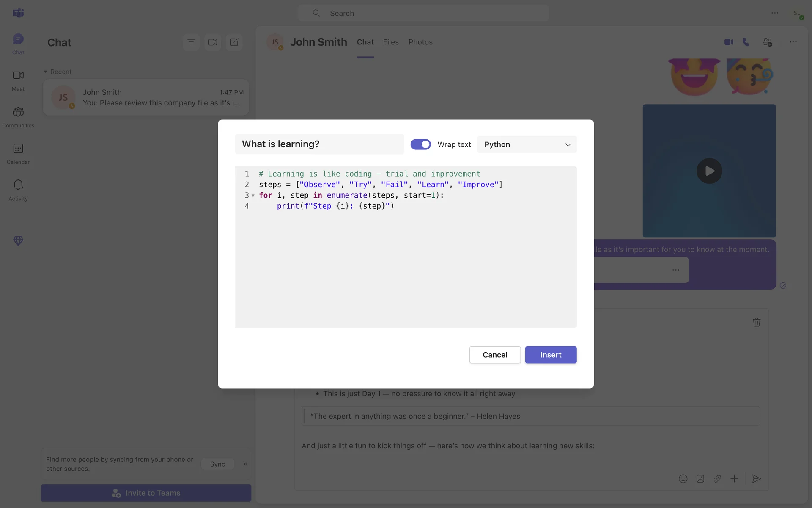Switch to the Photos tab
The width and height of the screenshot is (812, 508).
coord(420,42)
